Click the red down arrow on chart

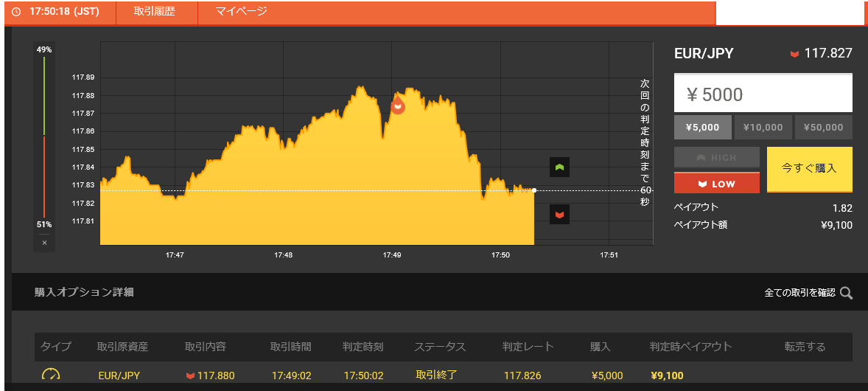point(559,215)
